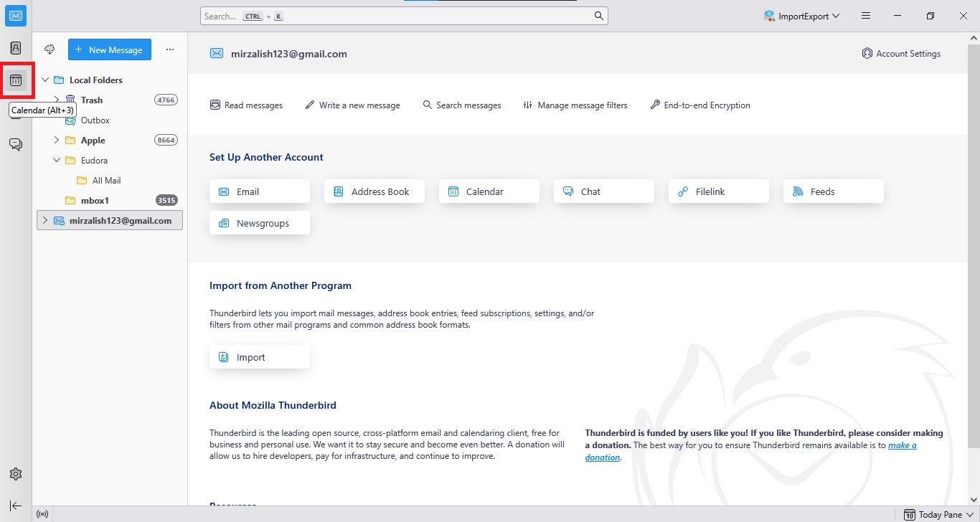Collapse the spaces toolbar

(16, 506)
